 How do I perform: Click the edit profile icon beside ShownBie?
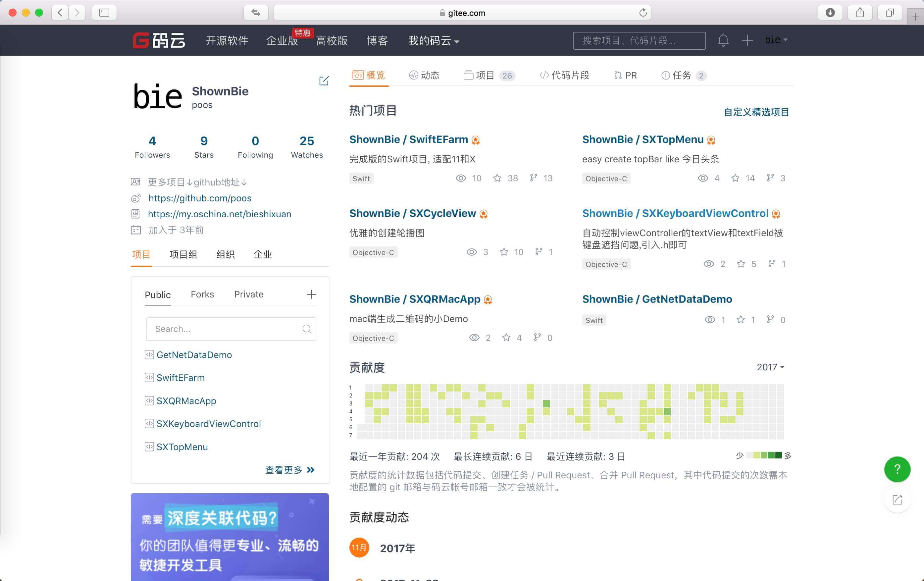pyautogui.click(x=324, y=81)
